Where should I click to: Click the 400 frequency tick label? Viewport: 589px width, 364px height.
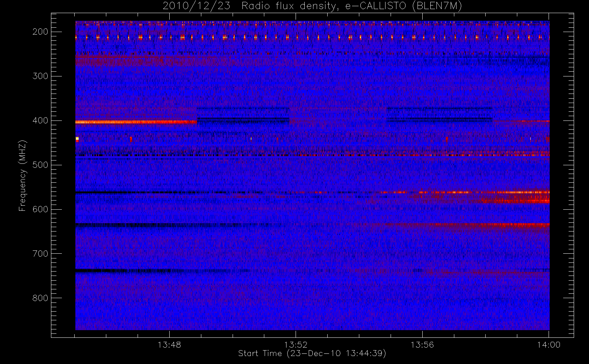click(x=40, y=120)
